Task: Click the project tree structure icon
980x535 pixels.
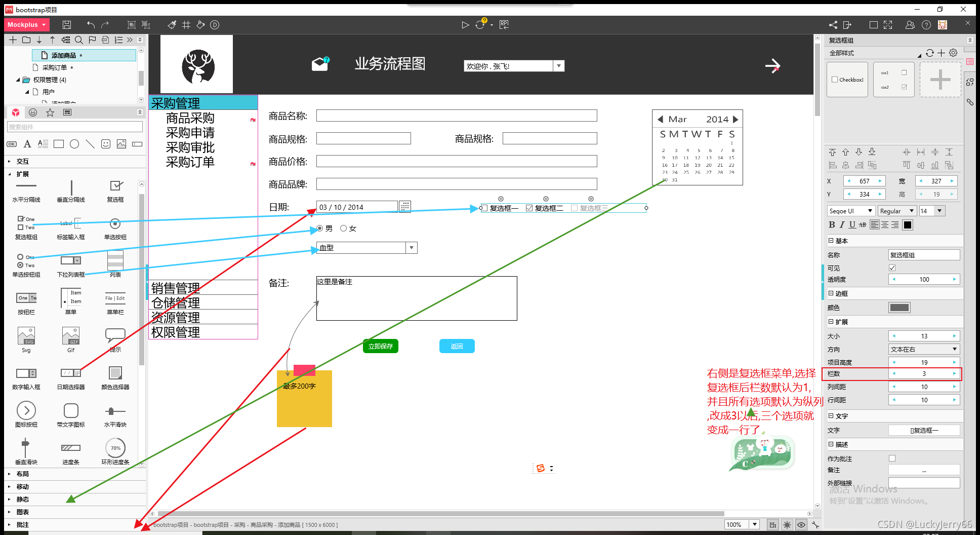Action: [x=66, y=40]
